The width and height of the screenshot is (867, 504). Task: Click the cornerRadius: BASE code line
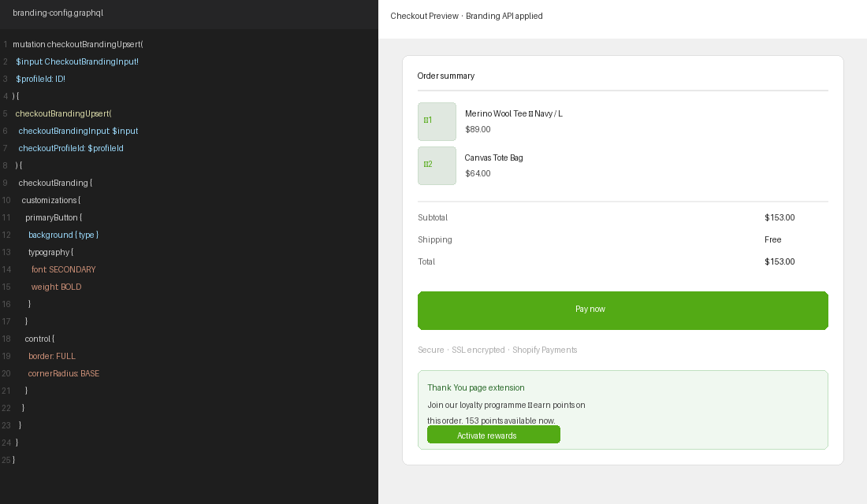pos(64,373)
